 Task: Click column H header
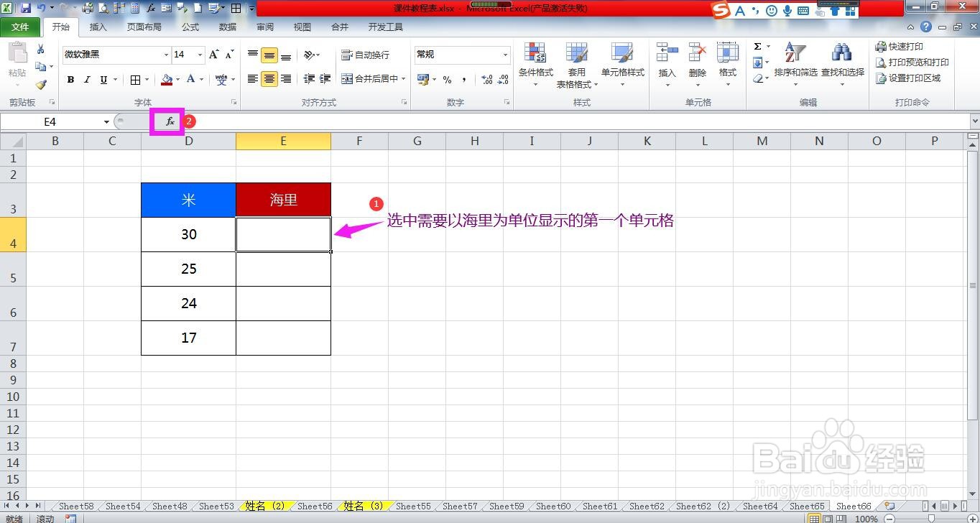475,141
